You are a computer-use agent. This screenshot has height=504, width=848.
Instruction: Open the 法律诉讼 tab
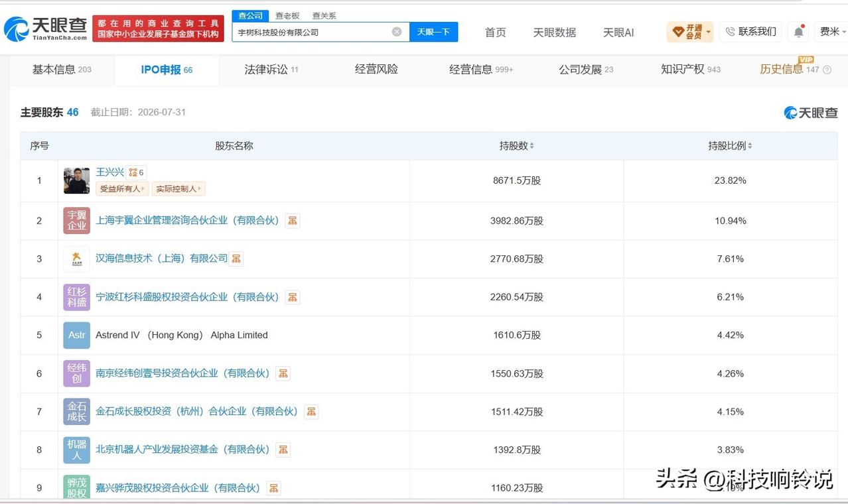(x=271, y=70)
